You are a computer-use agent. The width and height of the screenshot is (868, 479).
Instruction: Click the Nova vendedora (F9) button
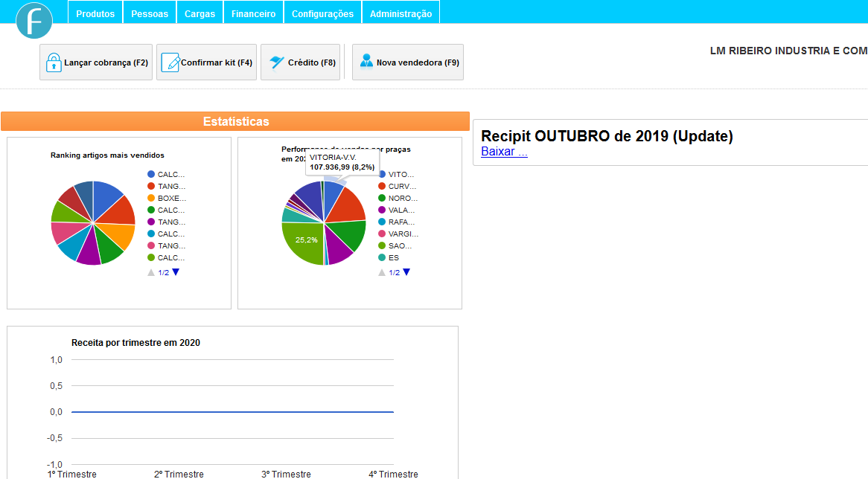coord(408,62)
